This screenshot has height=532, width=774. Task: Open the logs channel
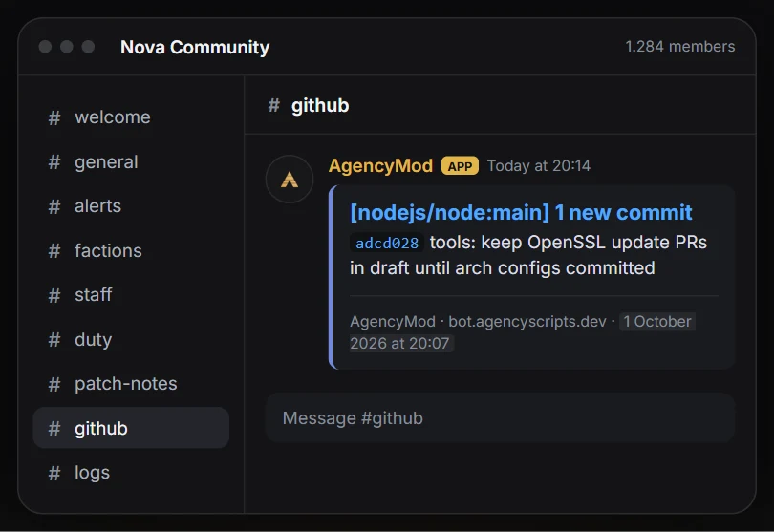coord(131,473)
